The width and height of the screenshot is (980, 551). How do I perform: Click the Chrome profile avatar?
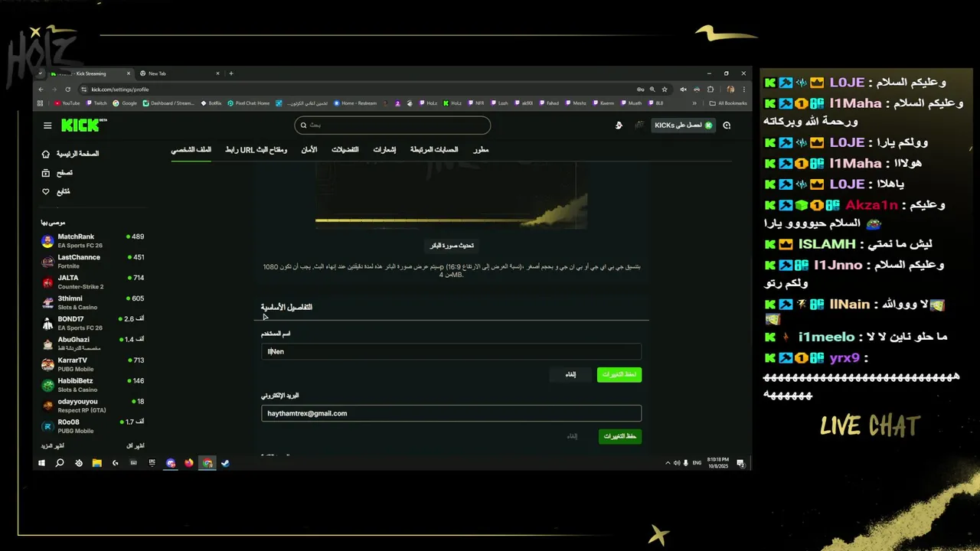730,90
